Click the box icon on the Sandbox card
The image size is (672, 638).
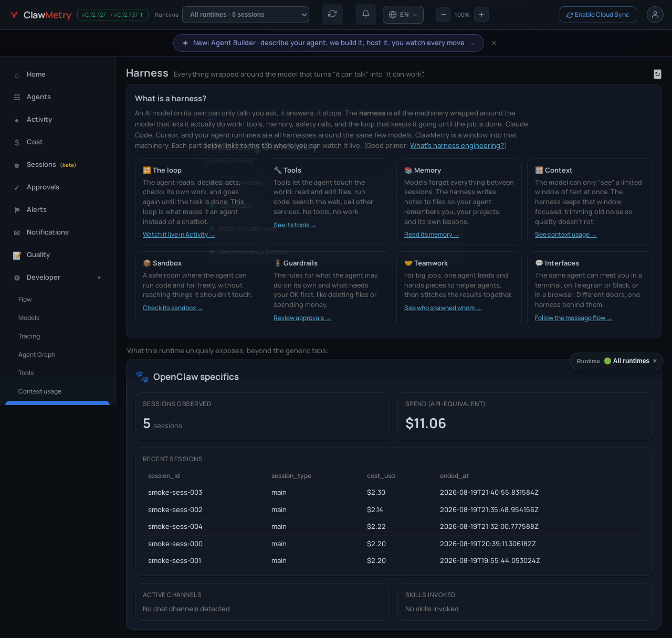click(x=147, y=263)
